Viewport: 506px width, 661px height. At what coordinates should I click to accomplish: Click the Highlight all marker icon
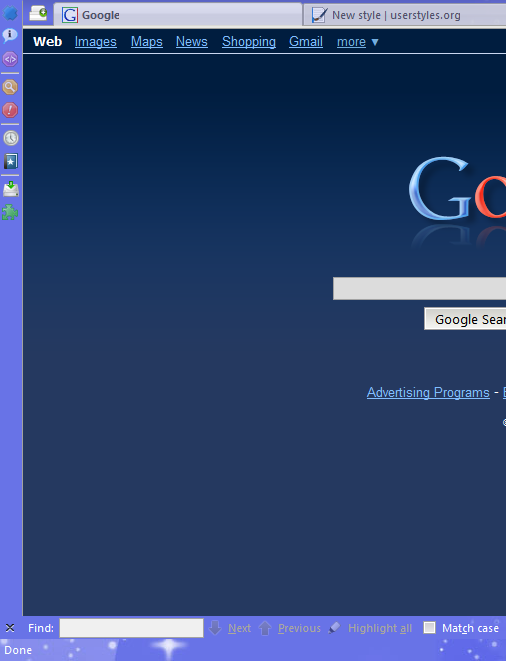click(334, 628)
